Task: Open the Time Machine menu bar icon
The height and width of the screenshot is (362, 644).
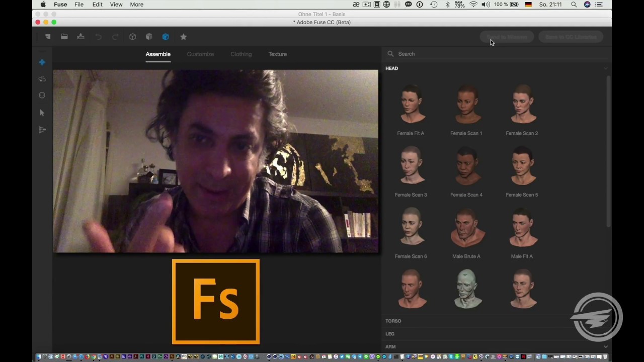Action: (x=434, y=5)
